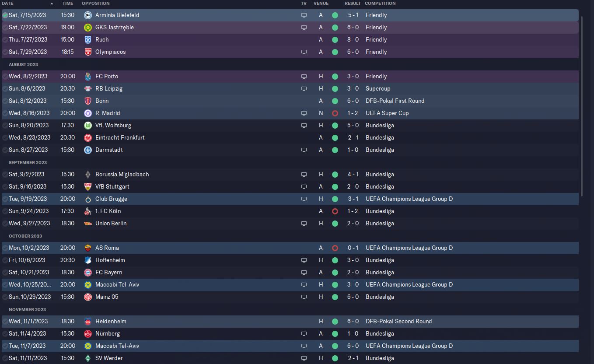Click the FC Bayern club badge

(88, 272)
